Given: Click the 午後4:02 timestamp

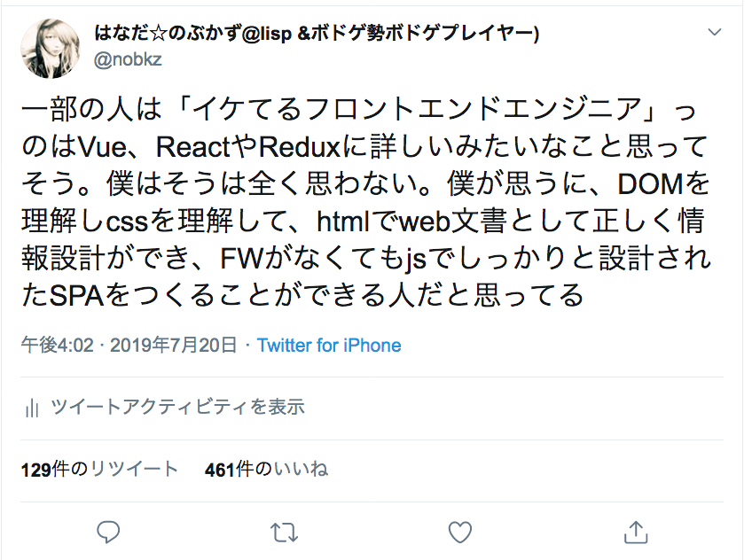Looking at the screenshot, I should click(57, 346).
